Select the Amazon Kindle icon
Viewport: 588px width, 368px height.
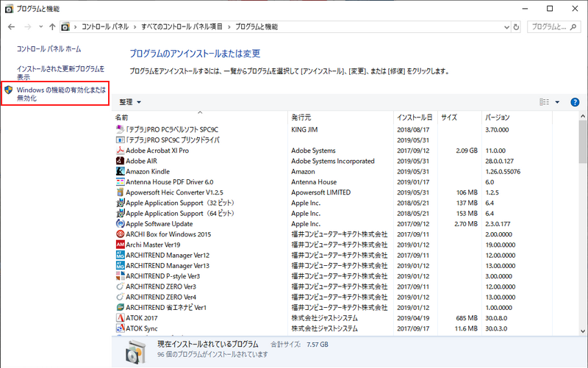[120, 171]
